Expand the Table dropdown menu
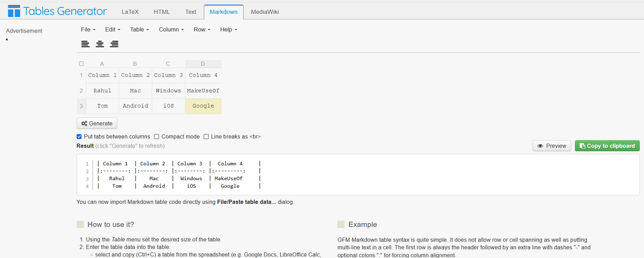This screenshot has width=644, height=258. (140, 30)
